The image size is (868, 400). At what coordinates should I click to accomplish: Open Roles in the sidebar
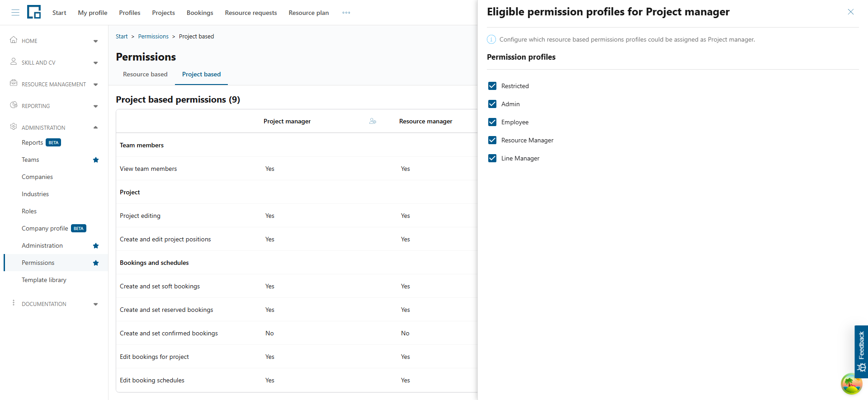(x=29, y=211)
